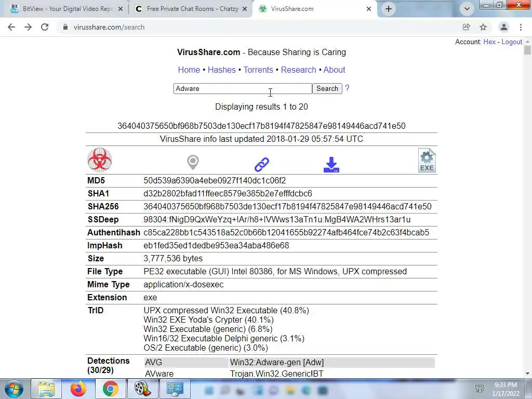Screen dimensions: 532x399
Task: Focus the Adware search field
Action: pyautogui.click(x=243, y=88)
